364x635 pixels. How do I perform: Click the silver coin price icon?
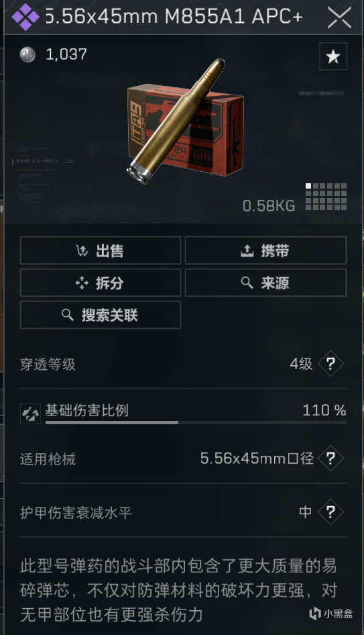[27, 54]
